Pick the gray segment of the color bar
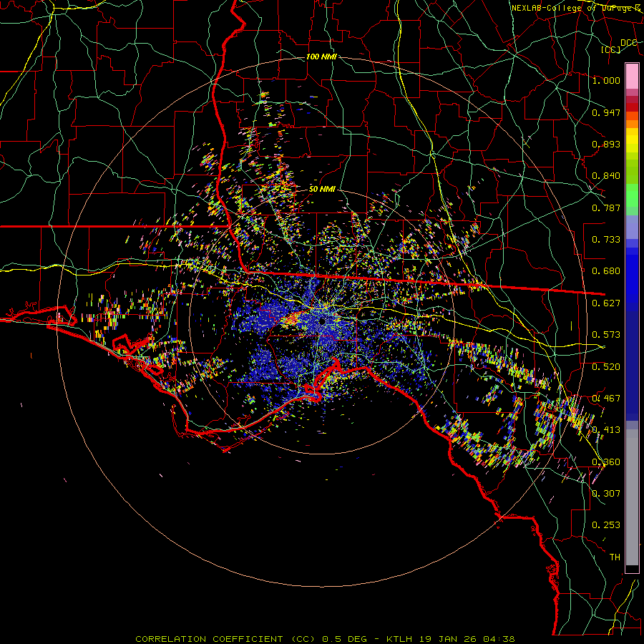This screenshot has width=644, height=644. pos(632,497)
